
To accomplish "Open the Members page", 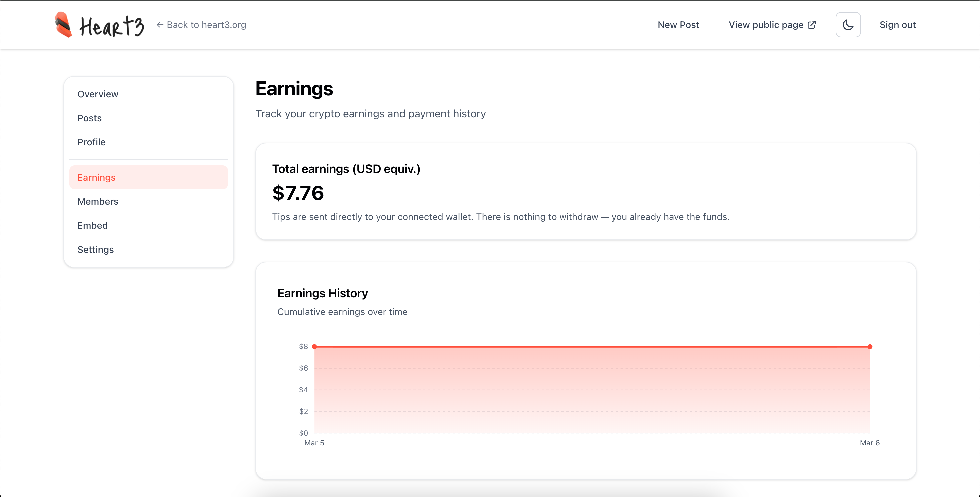I will (x=98, y=201).
